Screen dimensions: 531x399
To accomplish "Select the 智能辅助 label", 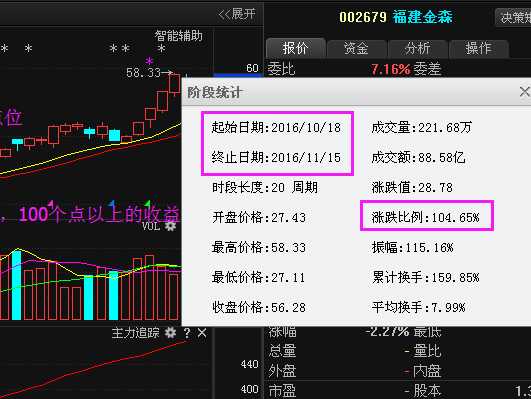I will (178, 36).
